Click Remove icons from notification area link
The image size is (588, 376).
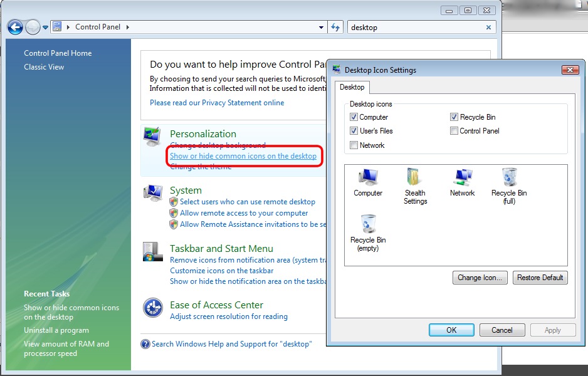pyautogui.click(x=248, y=260)
